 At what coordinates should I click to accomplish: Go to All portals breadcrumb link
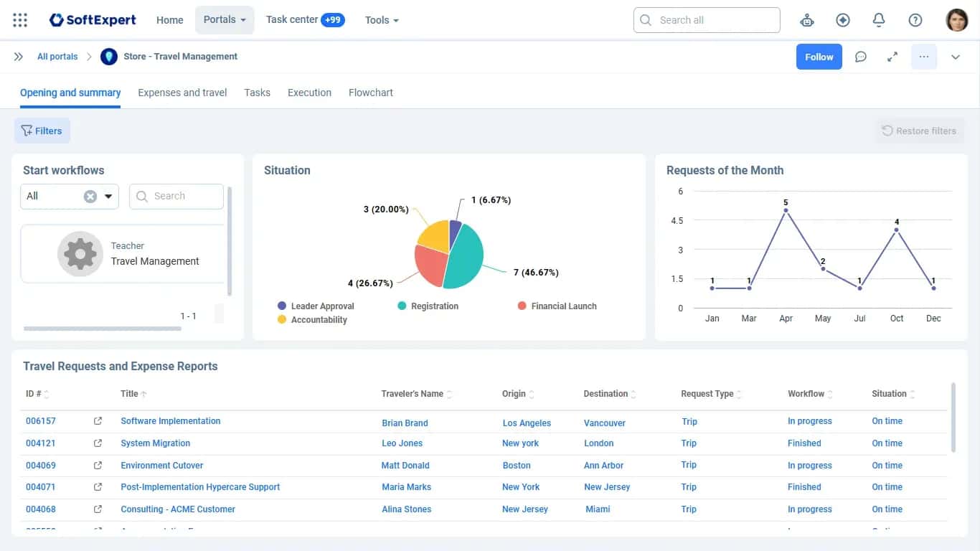(57, 57)
